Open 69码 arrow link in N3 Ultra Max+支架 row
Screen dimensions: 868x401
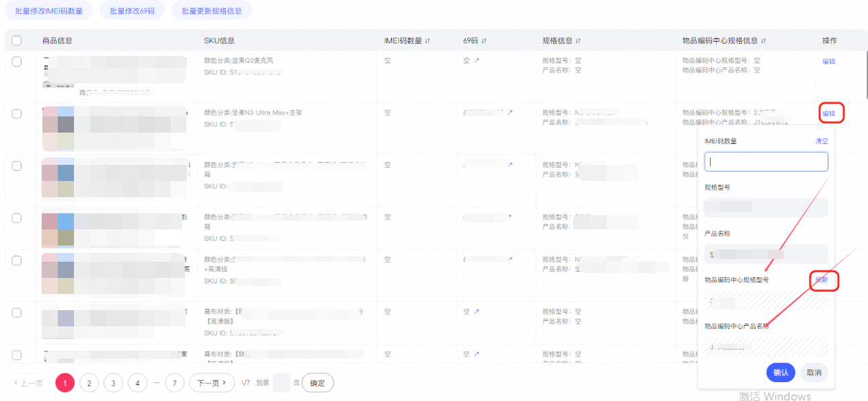(x=510, y=112)
